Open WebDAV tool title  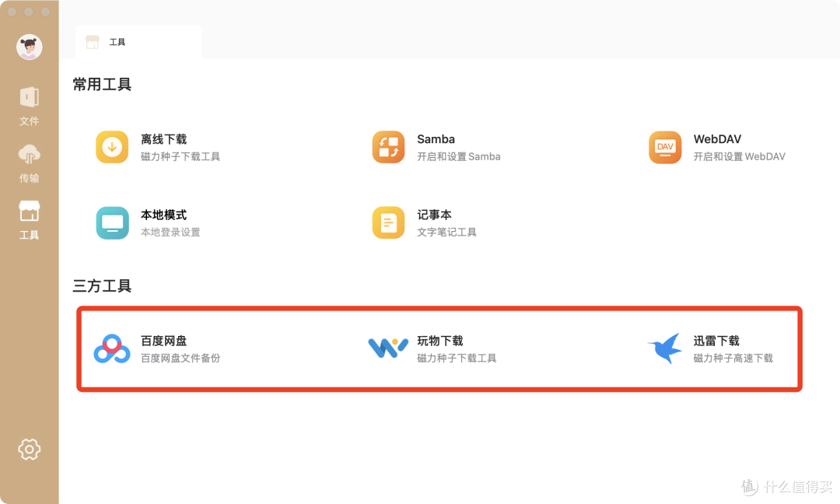pyautogui.click(x=717, y=139)
